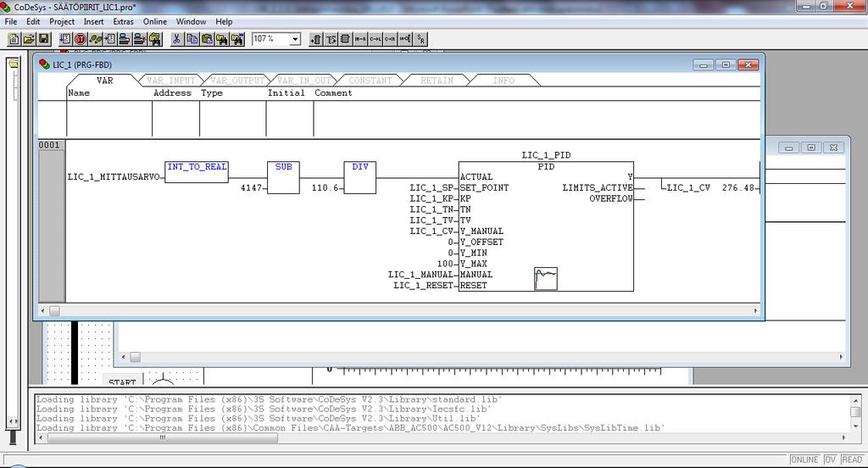Click the 100 value on Y_MAX
Viewport: 868px width, 468px height.
click(x=445, y=264)
